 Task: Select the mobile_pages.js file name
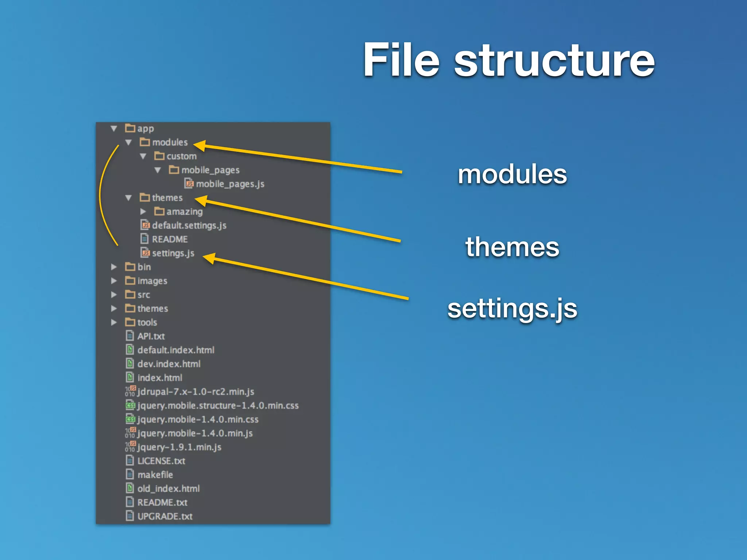point(230,184)
